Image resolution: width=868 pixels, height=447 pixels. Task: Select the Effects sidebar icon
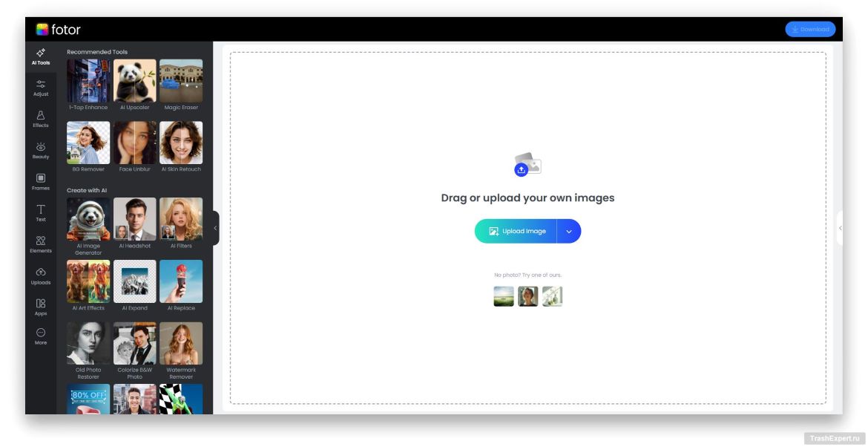(41, 119)
